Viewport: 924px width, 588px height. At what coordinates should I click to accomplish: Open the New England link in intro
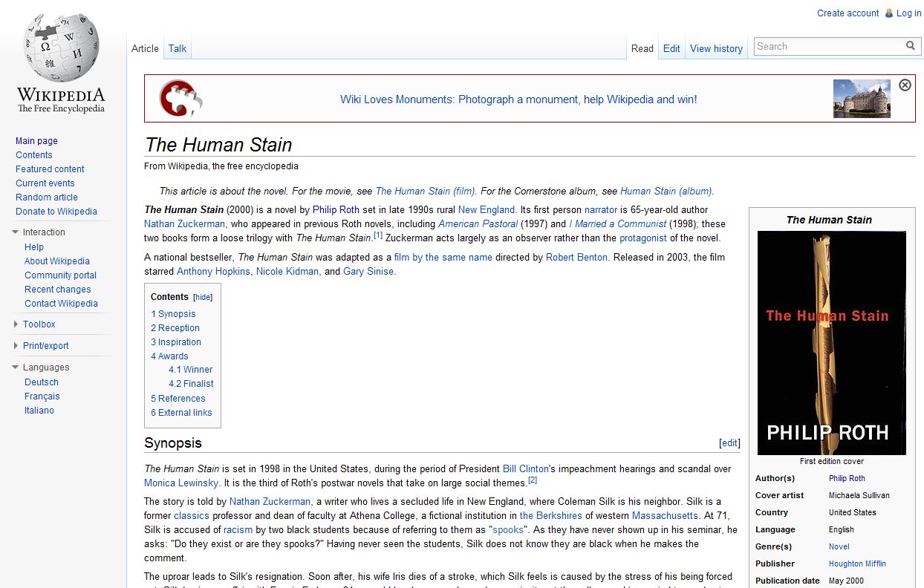pos(487,210)
